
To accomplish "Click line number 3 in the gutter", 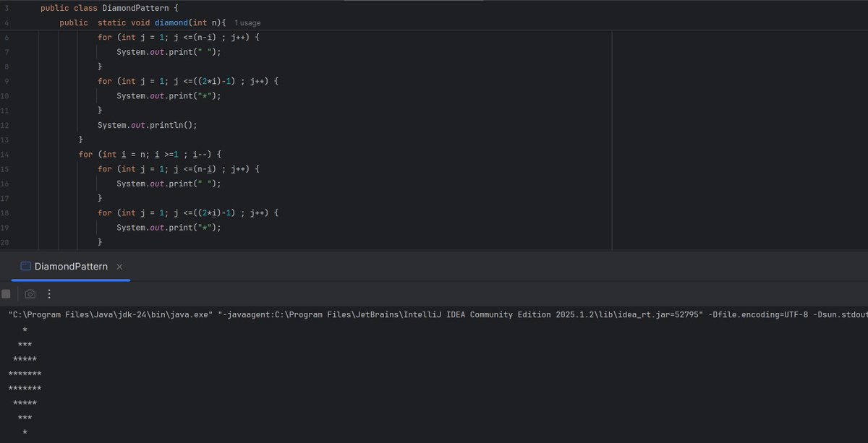I will [x=7, y=8].
